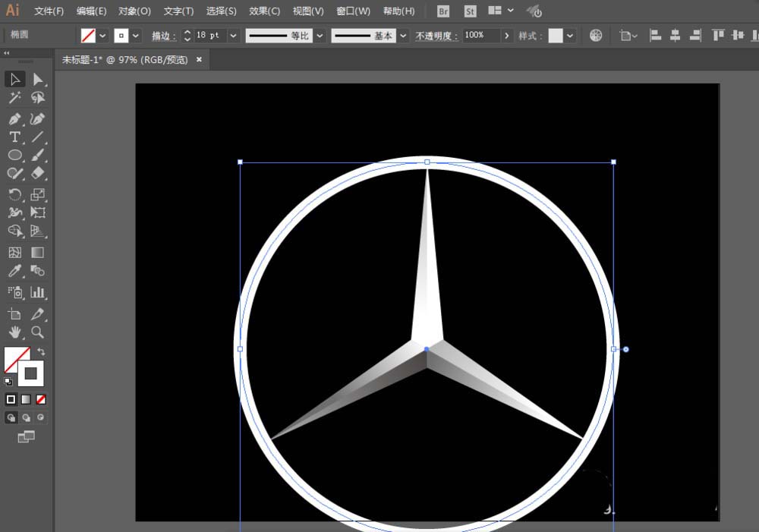Click the Zoom magnifier tool
The image size is (759, 532).
[37, 332]
